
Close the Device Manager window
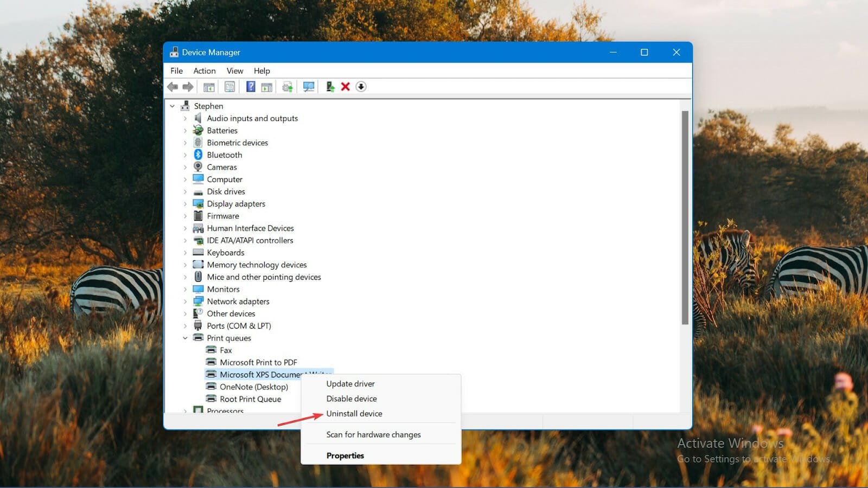[676, 52]
